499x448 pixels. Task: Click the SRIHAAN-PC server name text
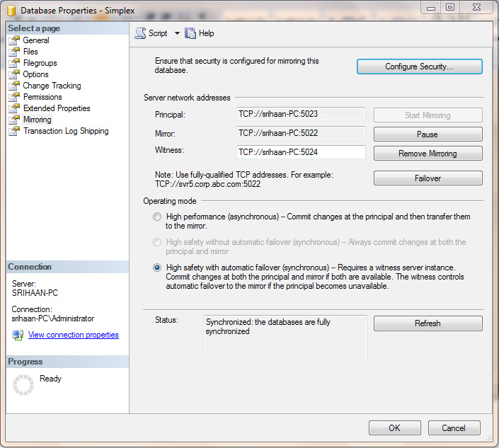point(35,293)
